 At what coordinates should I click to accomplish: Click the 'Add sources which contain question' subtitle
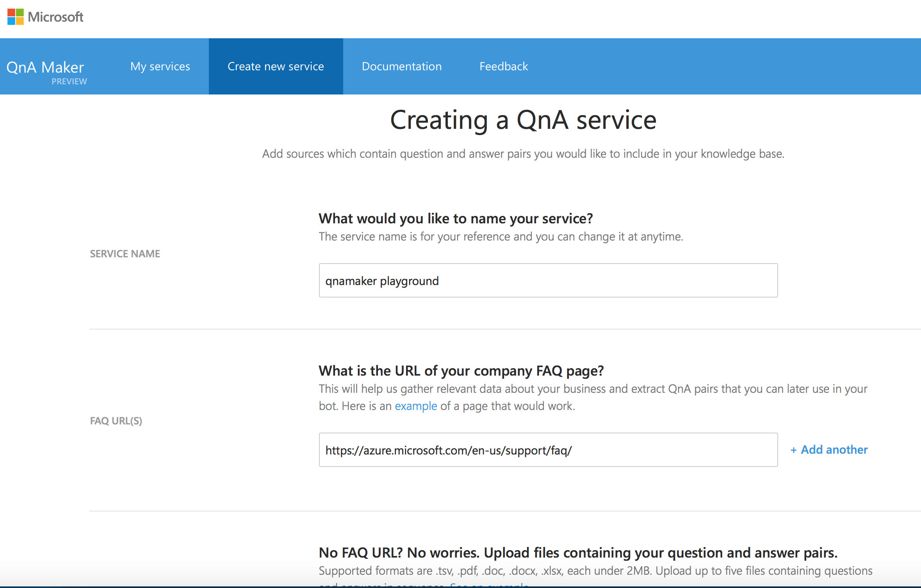click(x=523, y=154)
